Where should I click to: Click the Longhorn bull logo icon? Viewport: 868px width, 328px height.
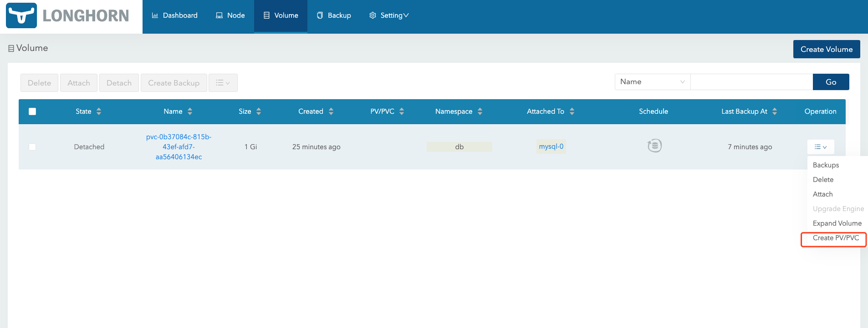point(21,15)
